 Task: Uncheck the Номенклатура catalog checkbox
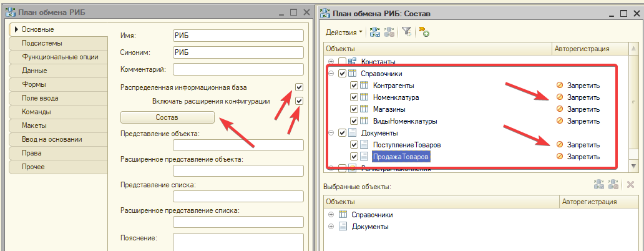(354, 97)
